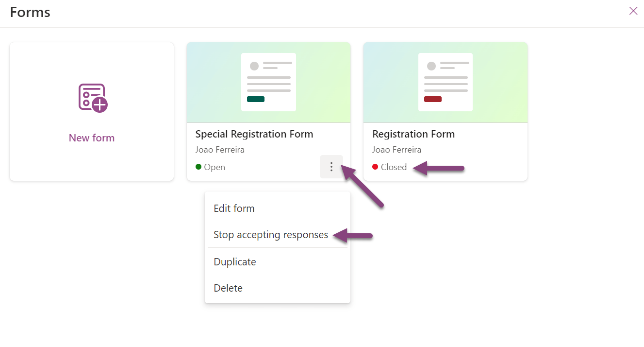
Task: Click the green button in Special Registration preview
Action: click(x=256, y=99)
